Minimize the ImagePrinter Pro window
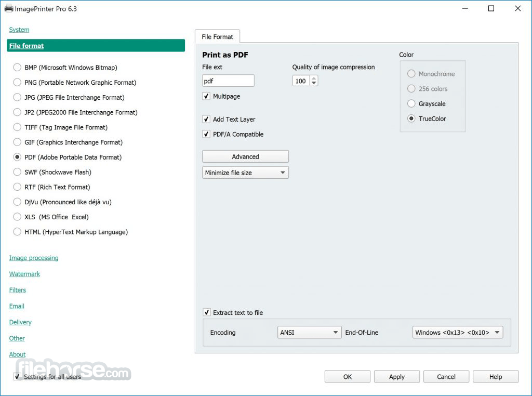Image resolution: width=532 pixels, height=396 pixels. point(465,8)
